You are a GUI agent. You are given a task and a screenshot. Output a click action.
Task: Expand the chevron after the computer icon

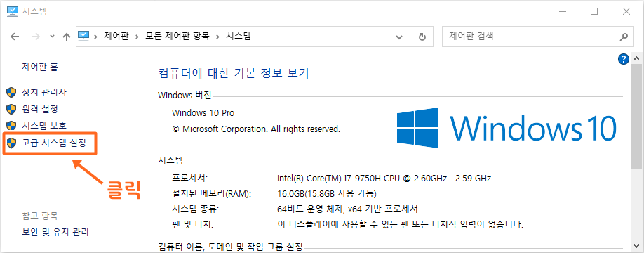95,37
